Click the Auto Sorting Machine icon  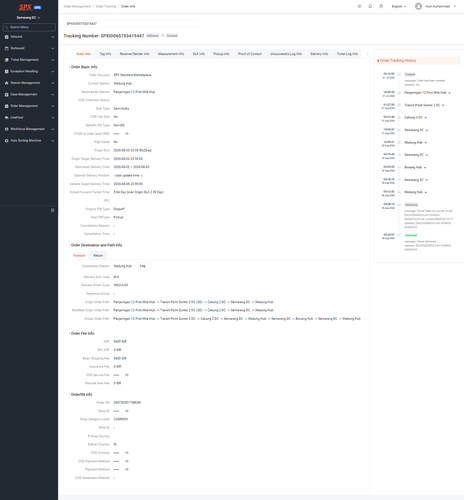7,141
